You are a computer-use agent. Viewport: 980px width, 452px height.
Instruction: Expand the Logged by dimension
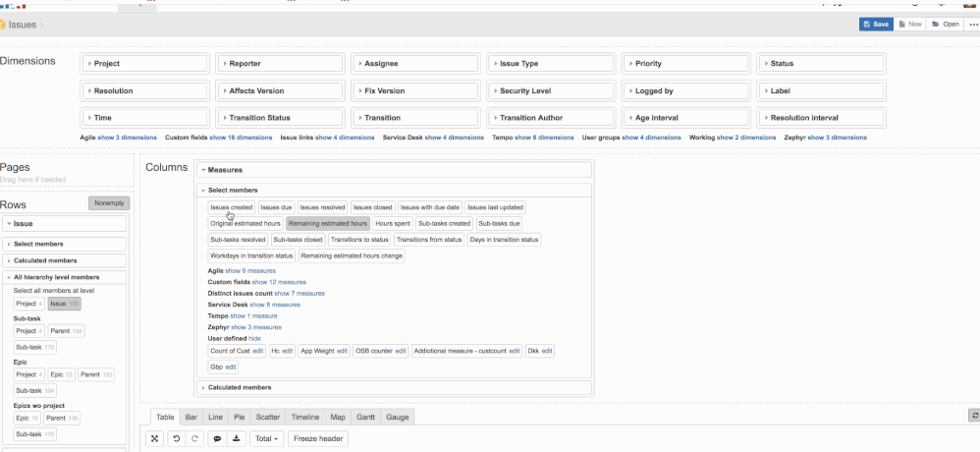pyautogui.click(x=686, y=90)
